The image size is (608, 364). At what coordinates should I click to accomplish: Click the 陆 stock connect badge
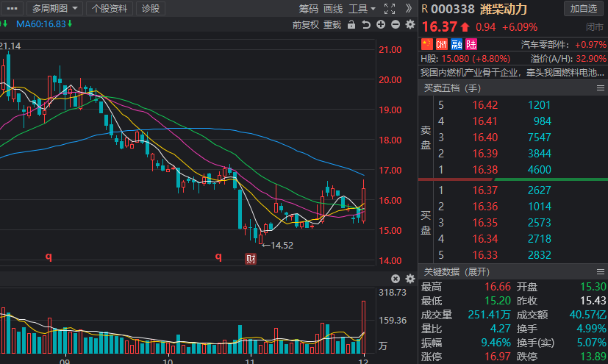pos(470,45)
